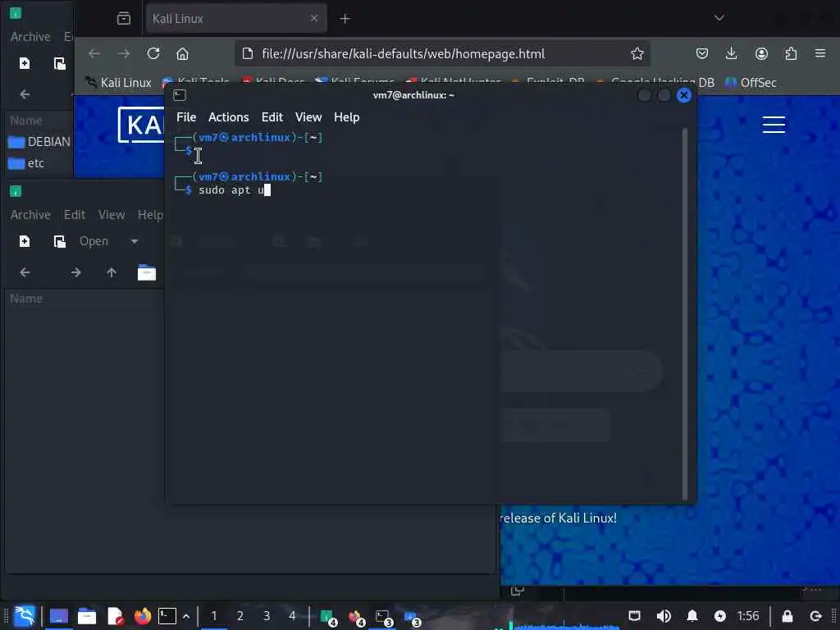Select the DEBIAN folder in the archive list
The image size is (840, 630).
39,142
